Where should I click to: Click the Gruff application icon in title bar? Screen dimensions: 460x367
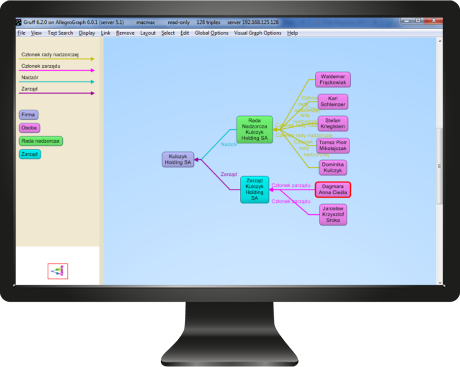(19, 22)
